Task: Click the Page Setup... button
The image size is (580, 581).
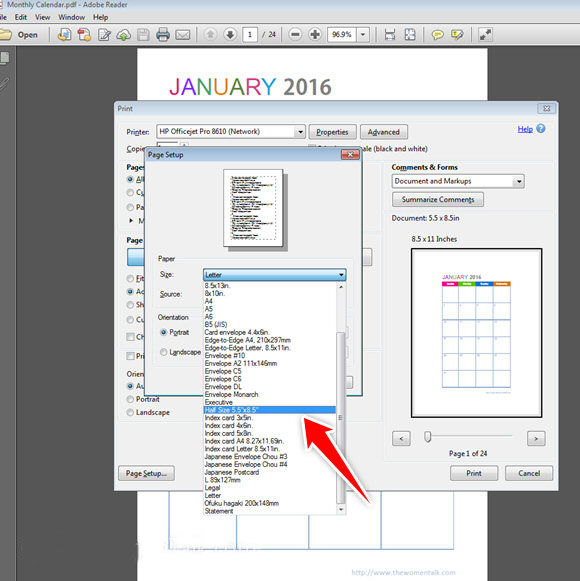Action: 146,474
